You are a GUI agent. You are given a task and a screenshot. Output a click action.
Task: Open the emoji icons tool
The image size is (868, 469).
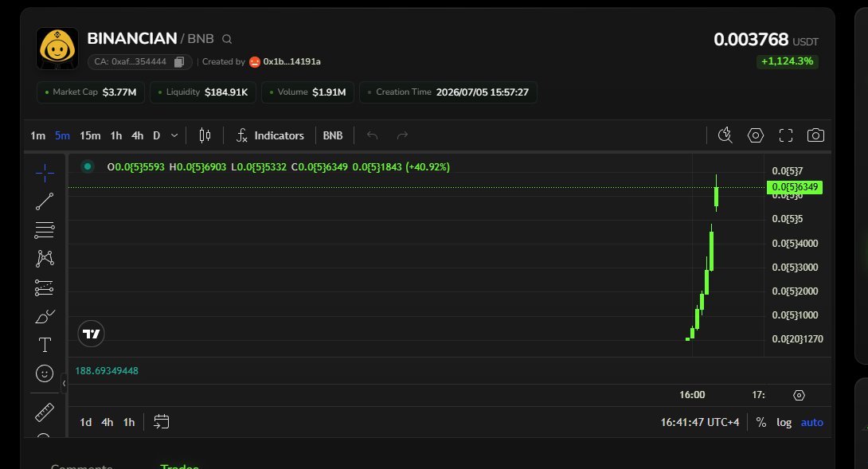coord(45,373)
